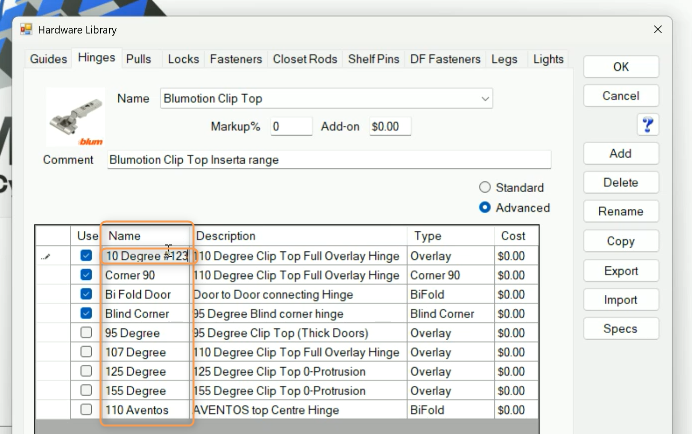692x434 pixels.
Task: Switch to the Hinges tab
Action: click(x=96, y=57)
